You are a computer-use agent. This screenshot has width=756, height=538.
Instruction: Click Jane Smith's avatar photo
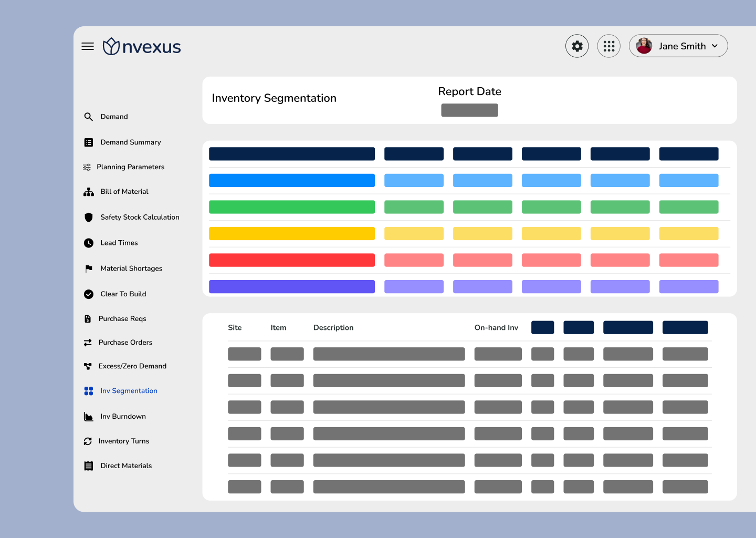point(644,46)
